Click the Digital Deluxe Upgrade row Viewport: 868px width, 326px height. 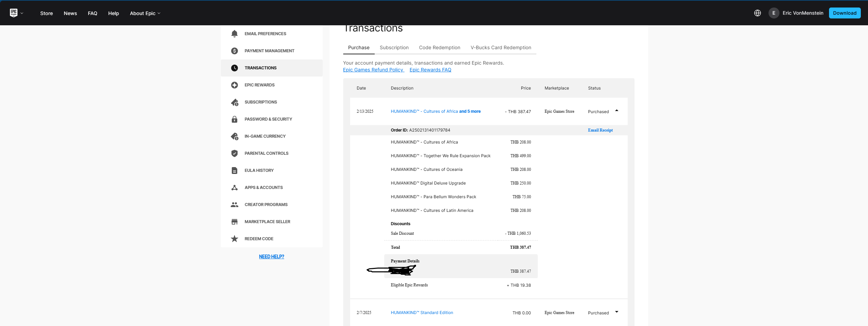pos(461,183)
